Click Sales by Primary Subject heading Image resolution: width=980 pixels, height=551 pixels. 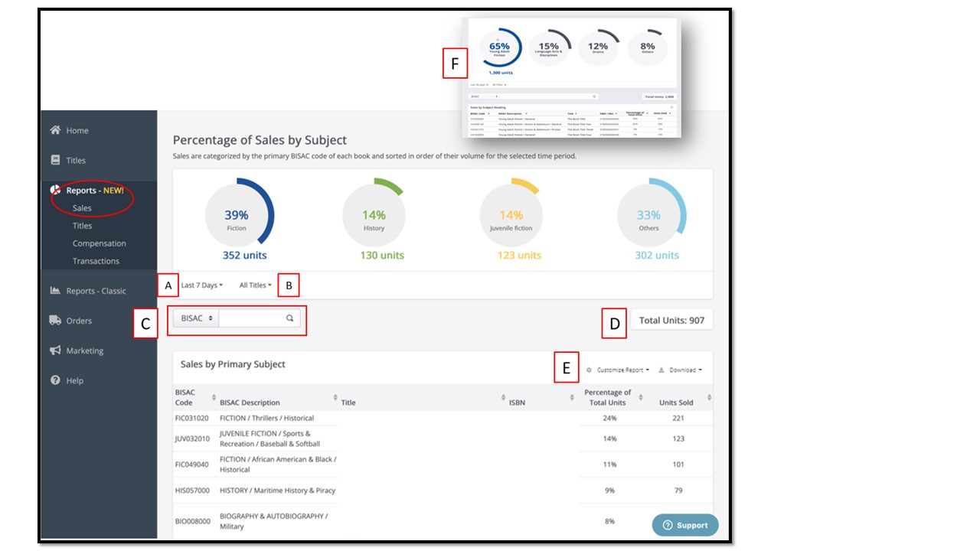tap(233, 364)
